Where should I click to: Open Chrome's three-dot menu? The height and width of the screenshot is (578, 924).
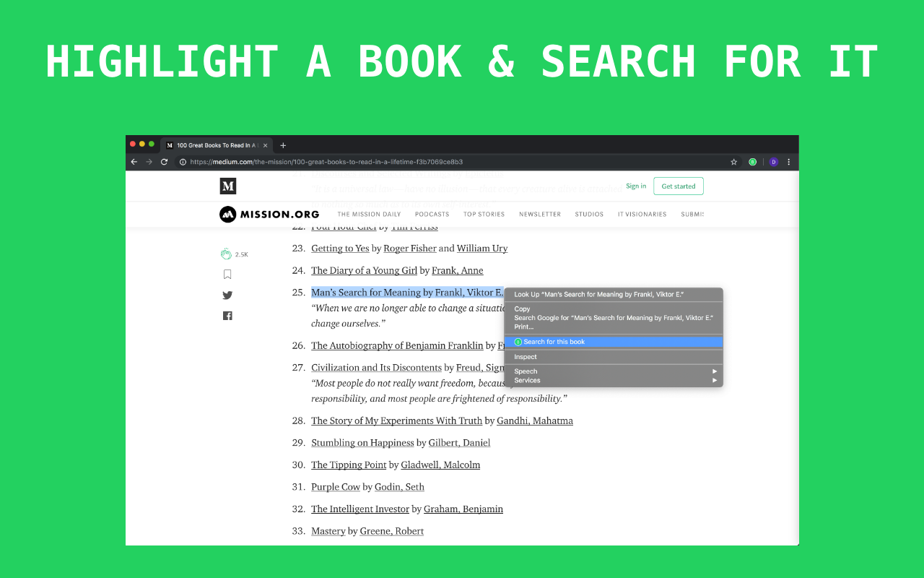pos(789,162)
